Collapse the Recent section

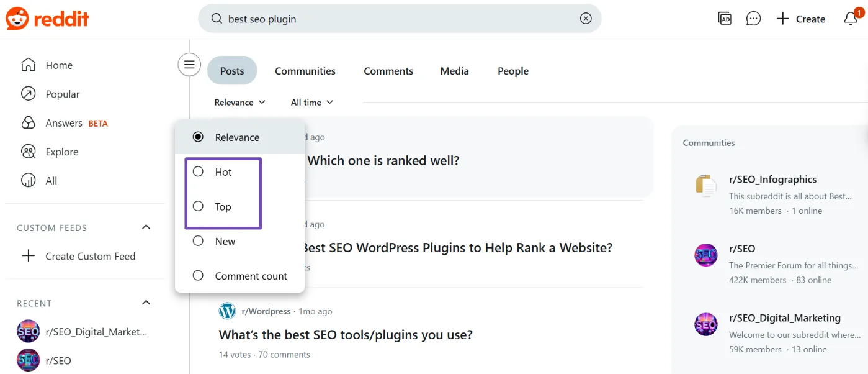[x=146, y=303]
